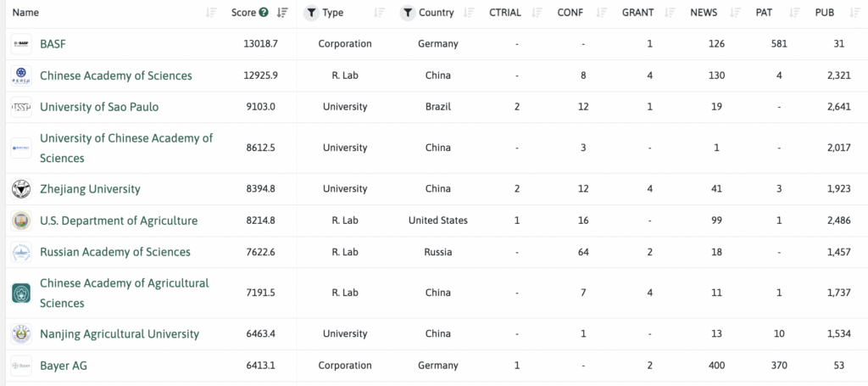Sort the table by Name column
The height and width of the screenshot is (386, 868).
pyautogui.click(x=210, y=13)
